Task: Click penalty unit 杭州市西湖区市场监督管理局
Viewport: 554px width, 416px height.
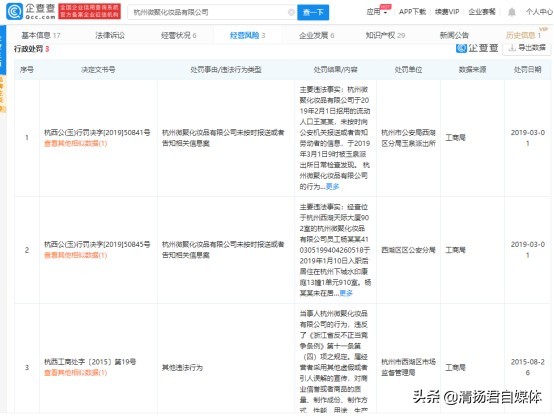Action: [408, 367]
